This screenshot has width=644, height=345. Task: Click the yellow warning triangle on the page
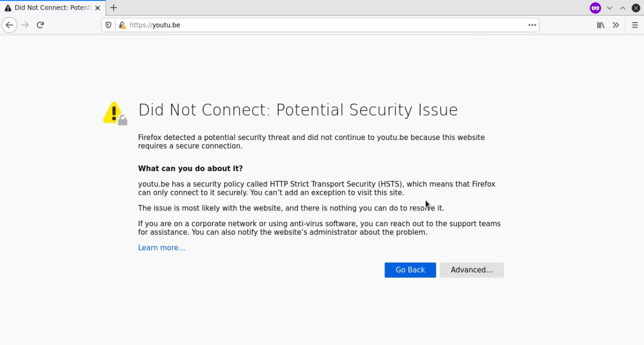click(114, 113)
